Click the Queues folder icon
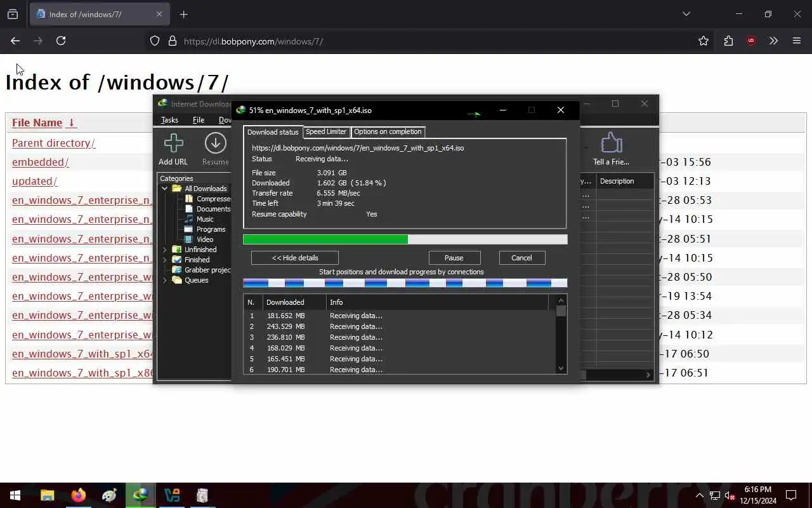This screenshot has height=508, width=812. [x=177, y=280]
